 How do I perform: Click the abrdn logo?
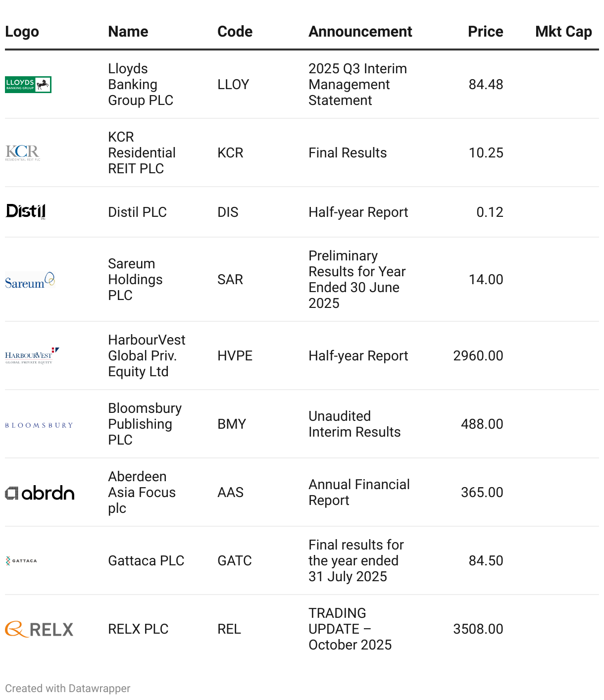(x=40, y=493)
